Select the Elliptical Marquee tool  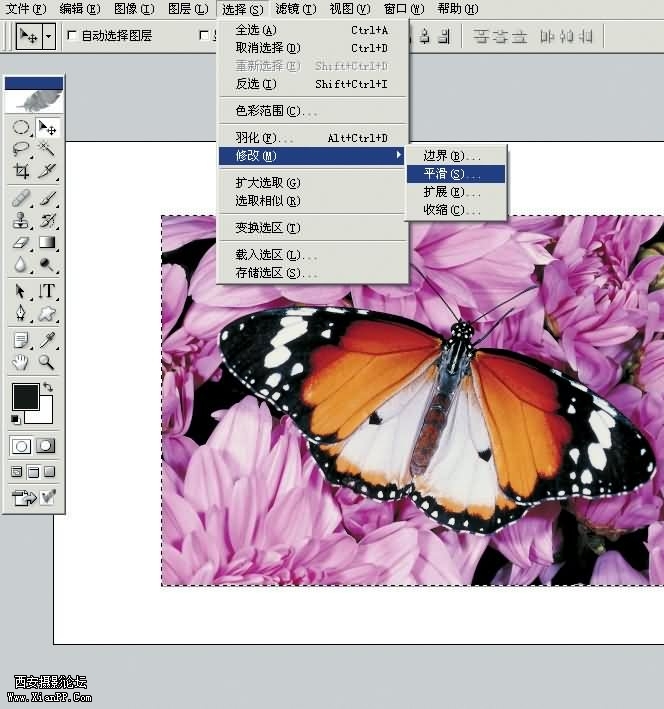(21, 128)
